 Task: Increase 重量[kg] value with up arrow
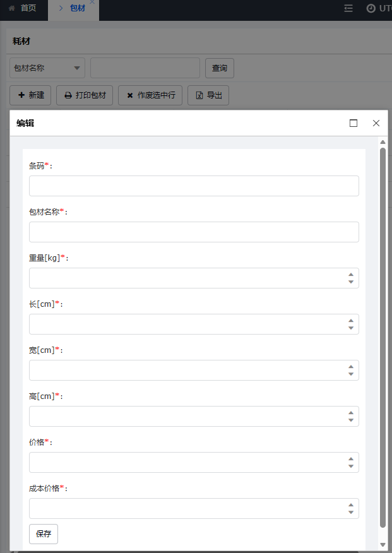(351, 275)
